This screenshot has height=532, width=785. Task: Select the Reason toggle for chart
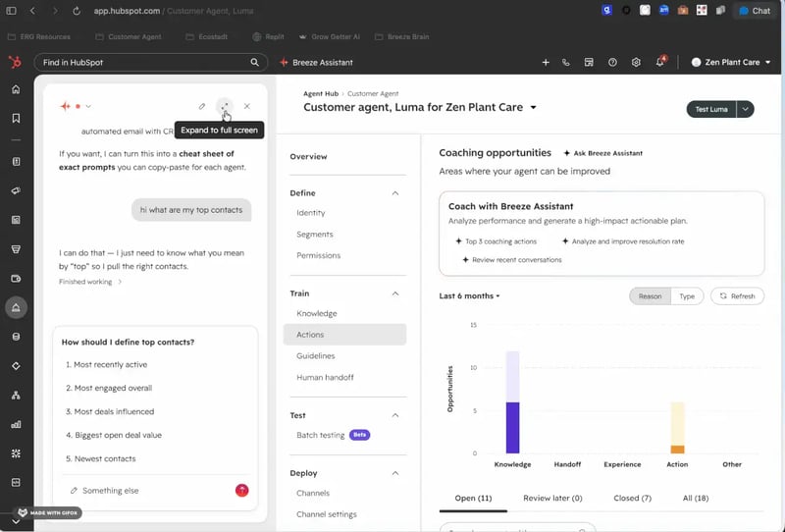pos(650,296)
